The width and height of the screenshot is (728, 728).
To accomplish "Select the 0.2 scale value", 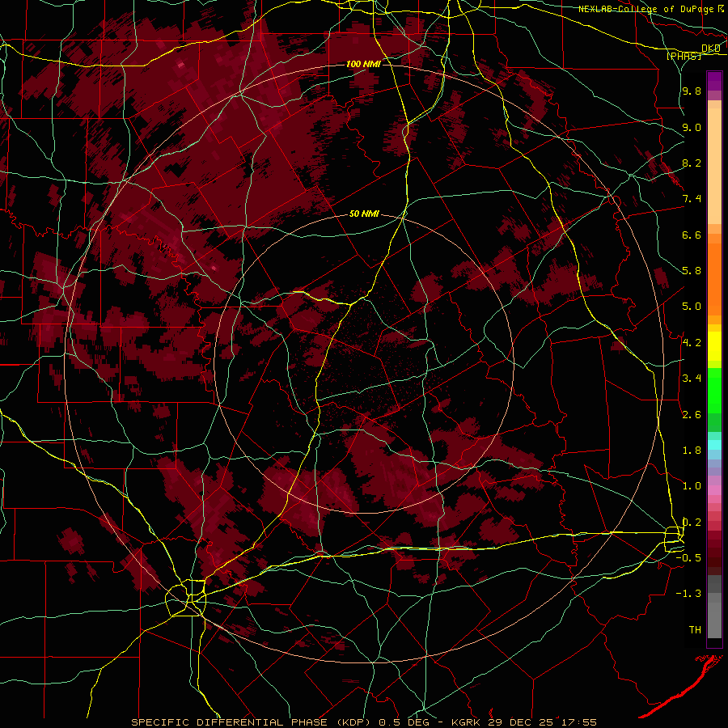I will click(692, 523).
